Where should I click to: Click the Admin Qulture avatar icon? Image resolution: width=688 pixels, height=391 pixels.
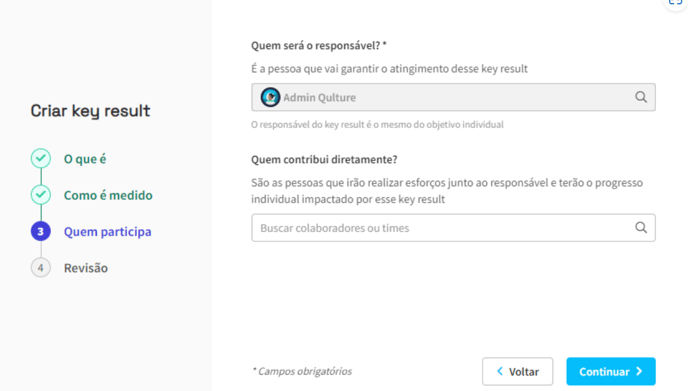click(270, 97)
